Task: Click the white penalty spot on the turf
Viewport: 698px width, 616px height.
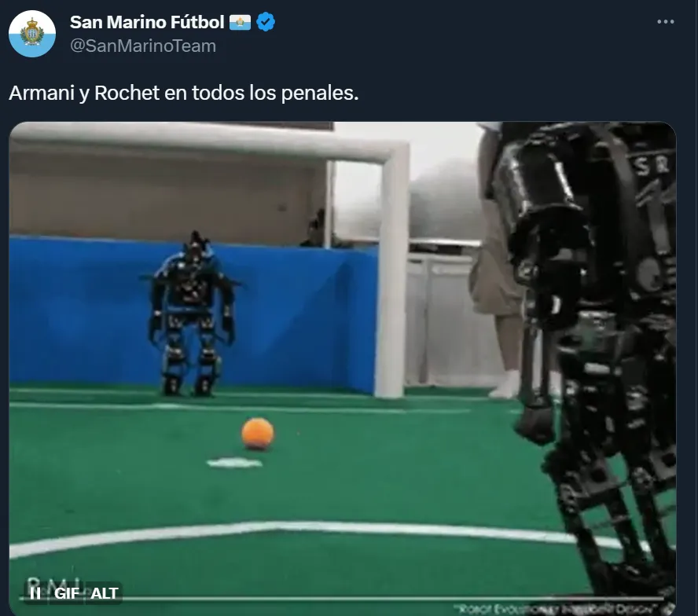Action: [x=234, y=464]
